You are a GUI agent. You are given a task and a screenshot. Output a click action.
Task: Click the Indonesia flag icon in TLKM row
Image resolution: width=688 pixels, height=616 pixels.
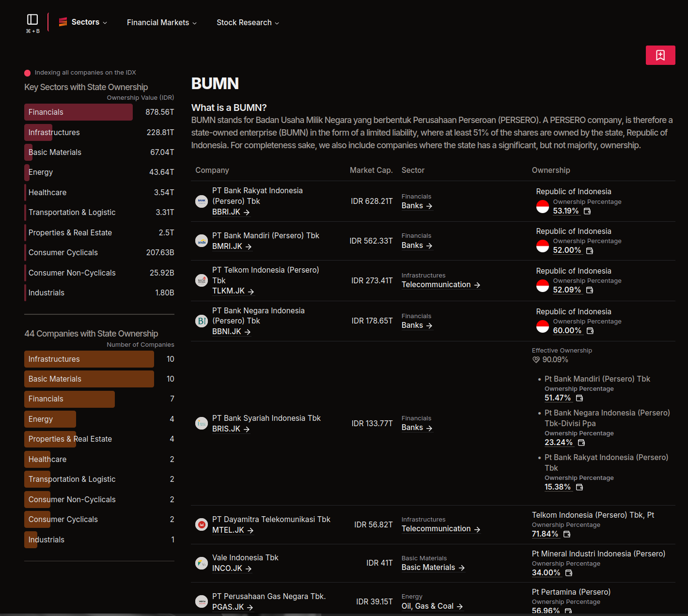(543, 286)
